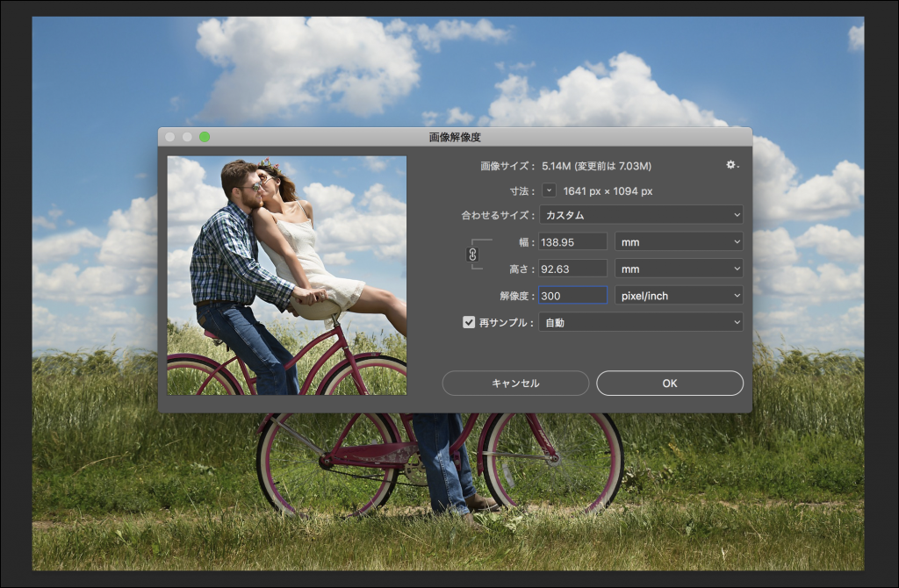Click the green zoom traffic light button
The image size is (899, 588).
(205, 138)
